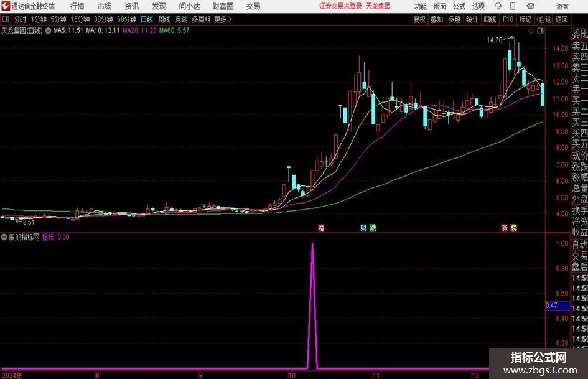
Task: Click the 涨 event marker
Action: [x=505, y=227]
